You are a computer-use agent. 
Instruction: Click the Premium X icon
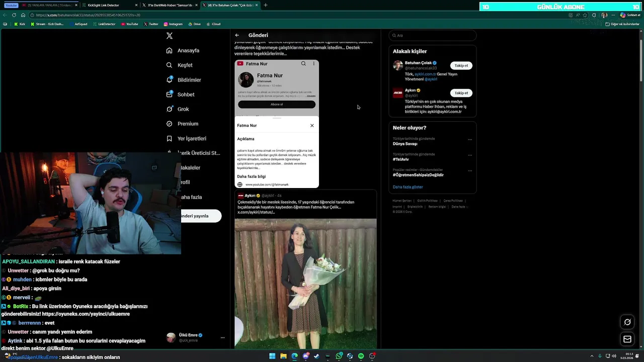pos(170,124)
